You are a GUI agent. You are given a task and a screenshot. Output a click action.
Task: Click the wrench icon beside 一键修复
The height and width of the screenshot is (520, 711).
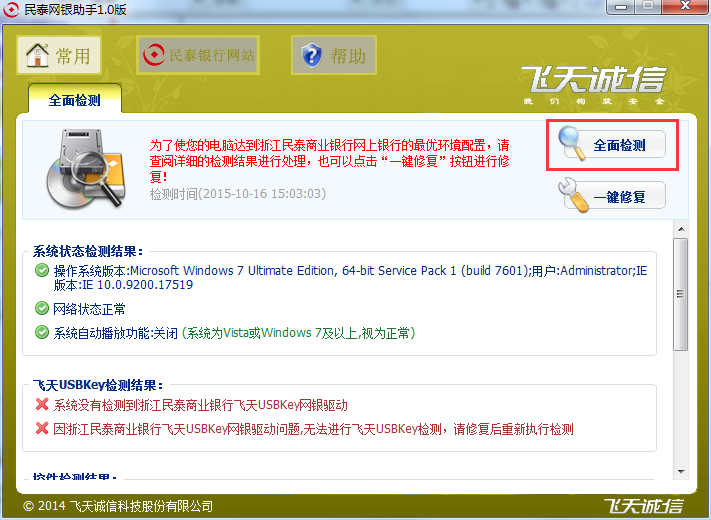point(573,195)
